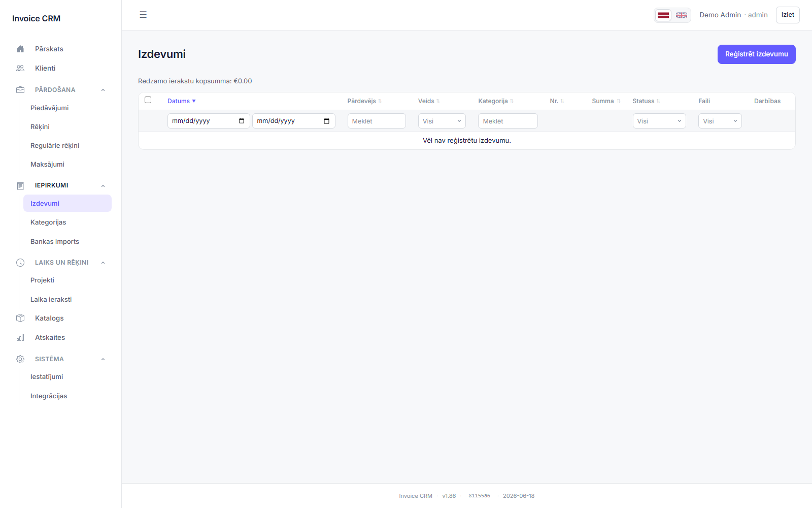Click the second date filter field
812x508 pixels.
294,121
